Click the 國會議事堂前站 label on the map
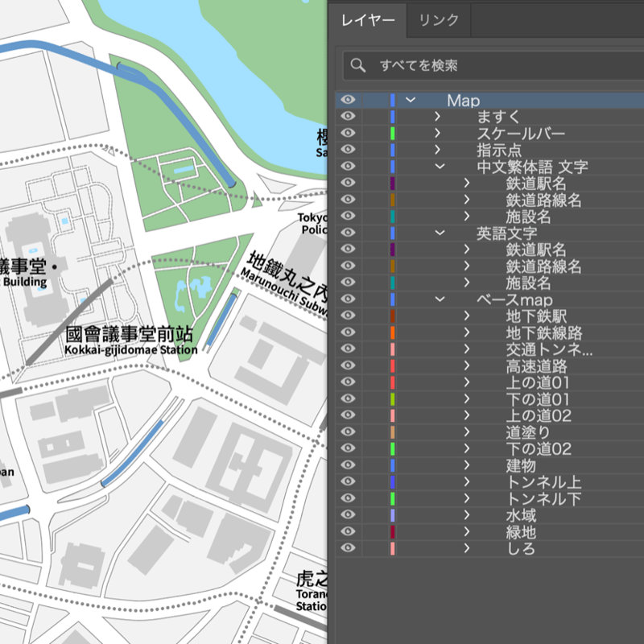Image resolution: width=644 pixels, height=644 pixels. pos(130,334)
